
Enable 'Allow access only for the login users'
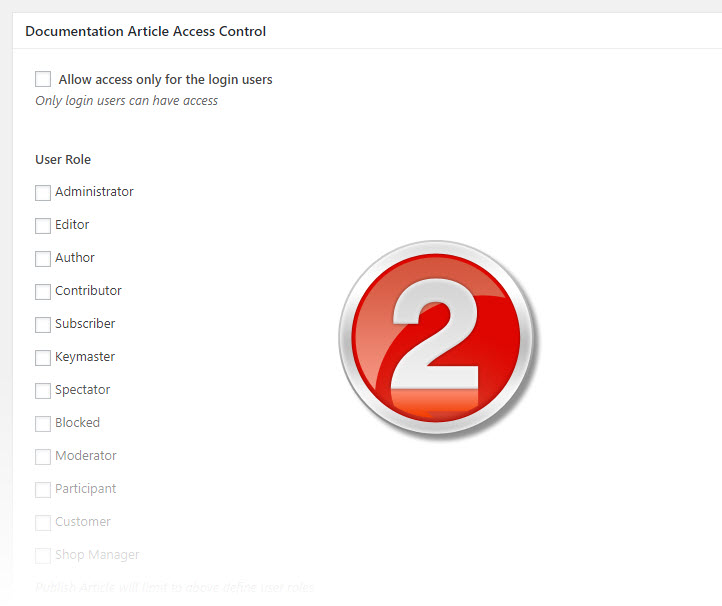(x=43, y=79)
